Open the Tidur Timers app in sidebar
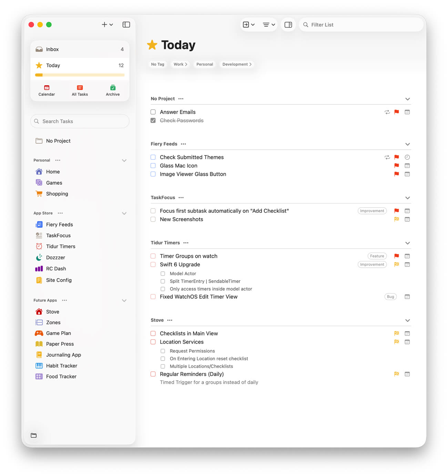The width and height of the screenshot is (448, 476). point(61,246)
